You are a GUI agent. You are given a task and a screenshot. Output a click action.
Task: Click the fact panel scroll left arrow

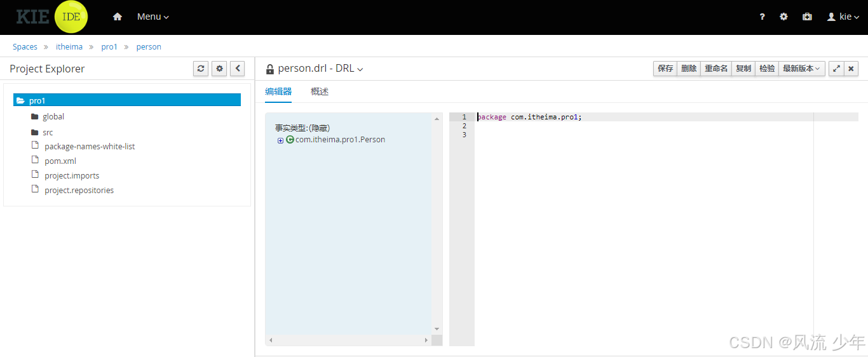click(271, 340)
